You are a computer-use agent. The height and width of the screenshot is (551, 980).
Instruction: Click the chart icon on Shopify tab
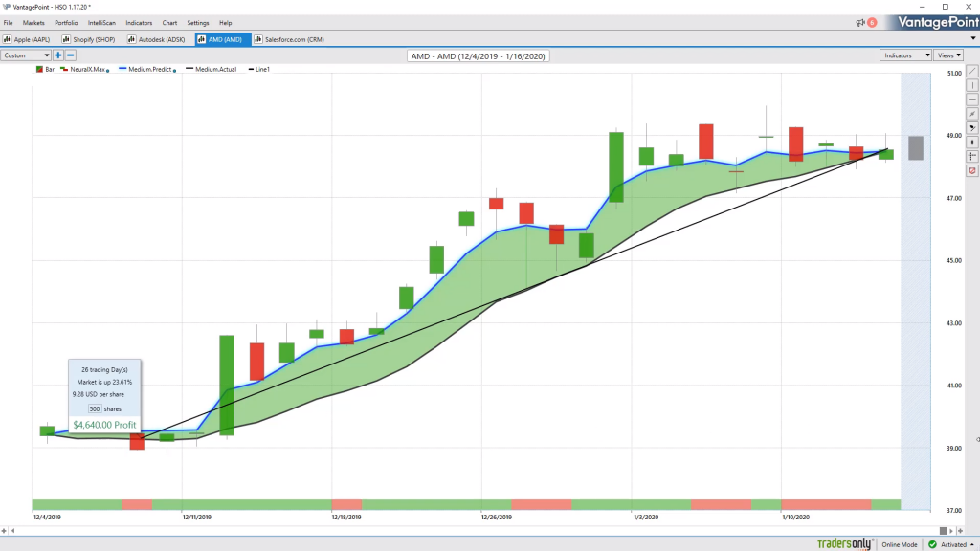point(66,39)
